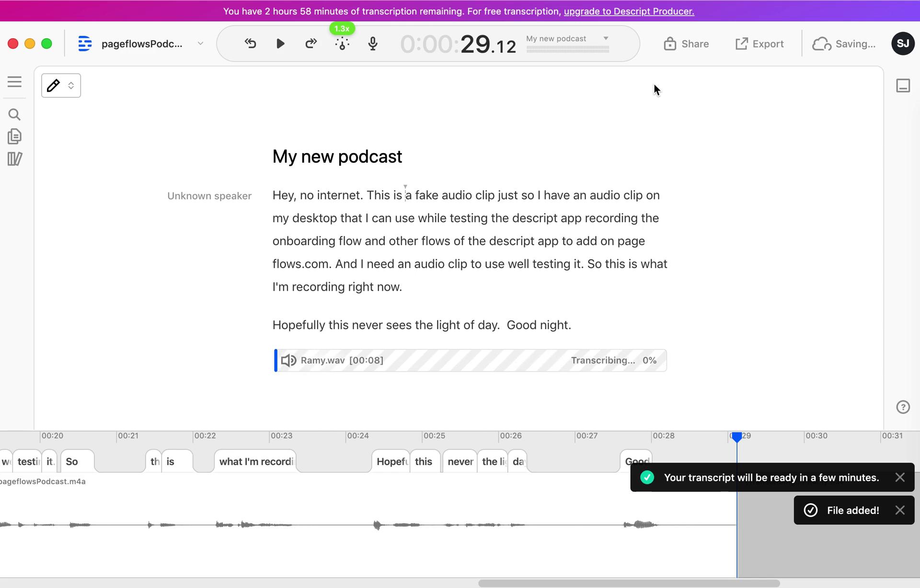The width and height of the screenshot is (920, 588).
Task: Click the 0:00:29.12 timecode display
Action: (458, 44)
